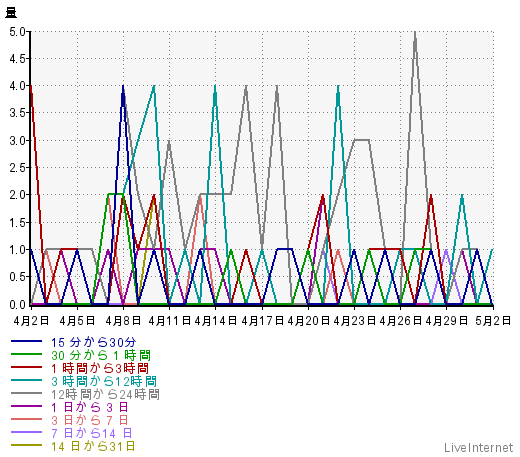Select the 12時間から24時間 legend label
520x457 pixels.
click(105, 394)
